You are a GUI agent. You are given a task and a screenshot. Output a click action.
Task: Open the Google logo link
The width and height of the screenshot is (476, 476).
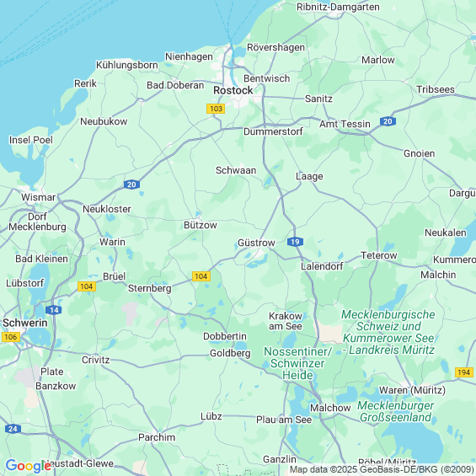(29, 466)
